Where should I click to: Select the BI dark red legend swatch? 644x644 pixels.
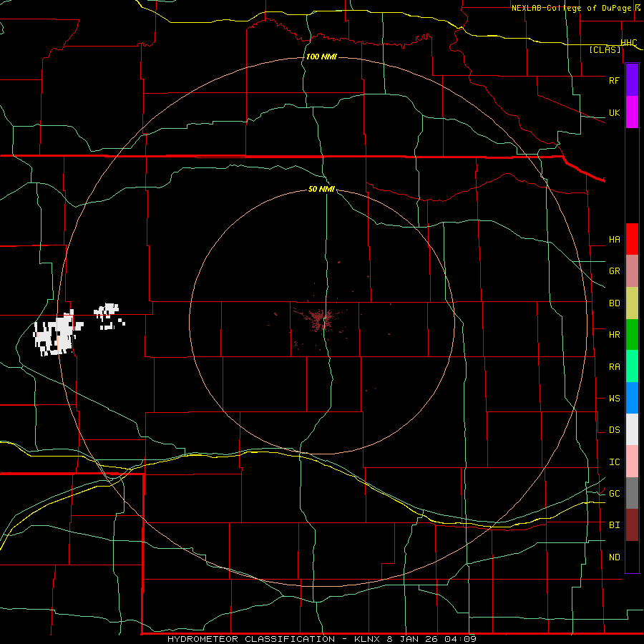point(632,525)
